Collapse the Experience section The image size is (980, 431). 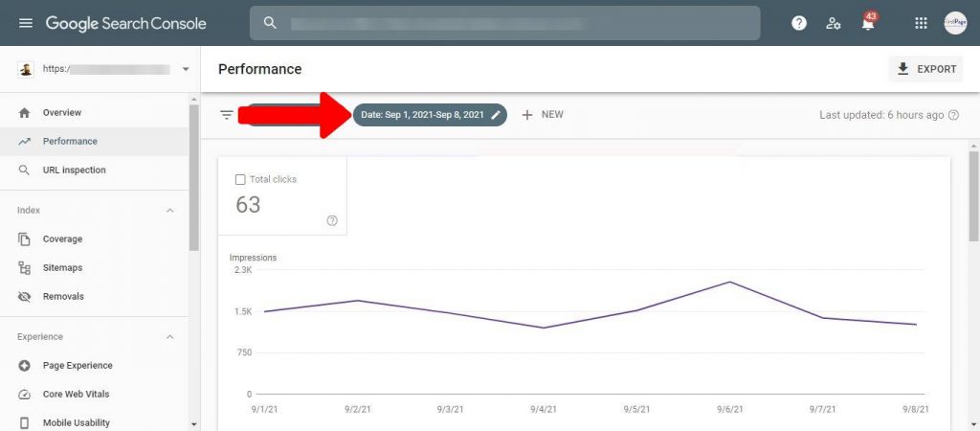170,337
